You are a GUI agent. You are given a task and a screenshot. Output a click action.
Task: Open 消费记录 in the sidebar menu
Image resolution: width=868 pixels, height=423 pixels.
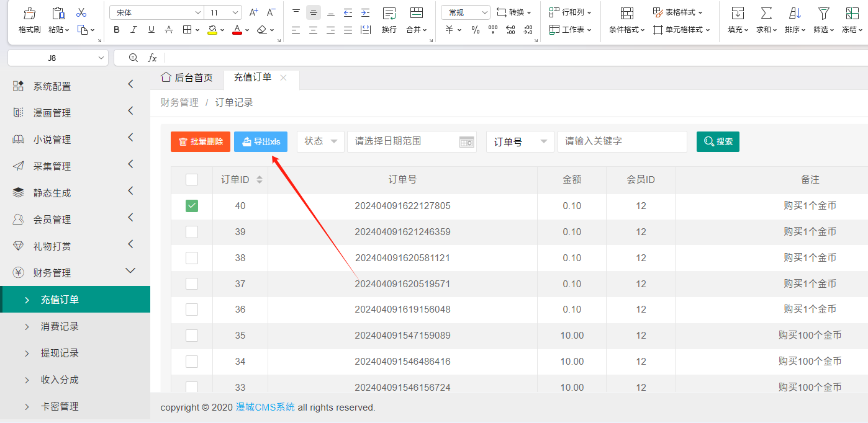point(60,326)
